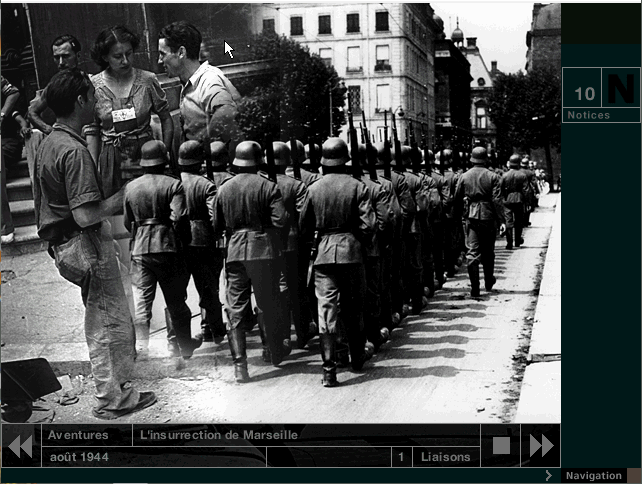The height and width of the screenshot is (484, 642).
Task: Open the Aventures section
Action: (78, 435)
